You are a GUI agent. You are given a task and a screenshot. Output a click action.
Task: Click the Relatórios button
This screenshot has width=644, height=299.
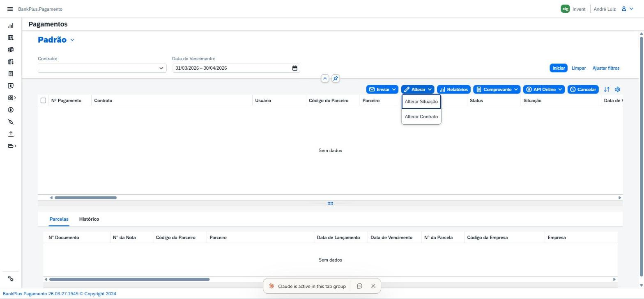(x=454, y=89)
